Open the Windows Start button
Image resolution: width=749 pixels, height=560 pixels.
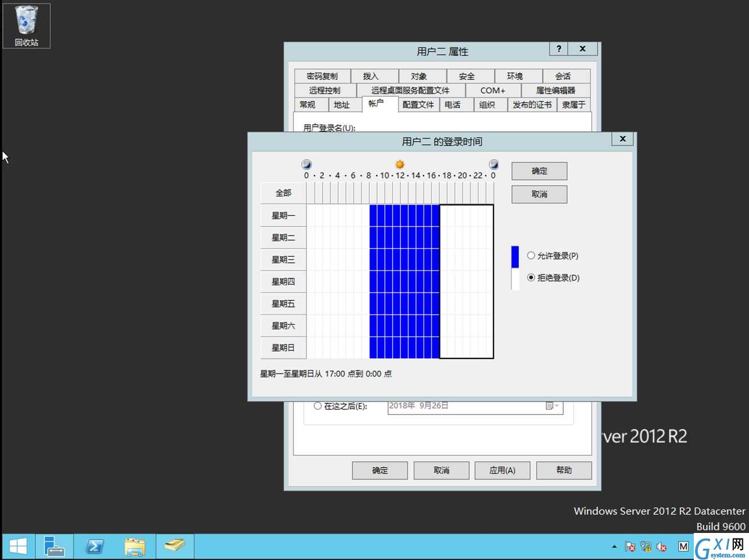tap(18, 546)
